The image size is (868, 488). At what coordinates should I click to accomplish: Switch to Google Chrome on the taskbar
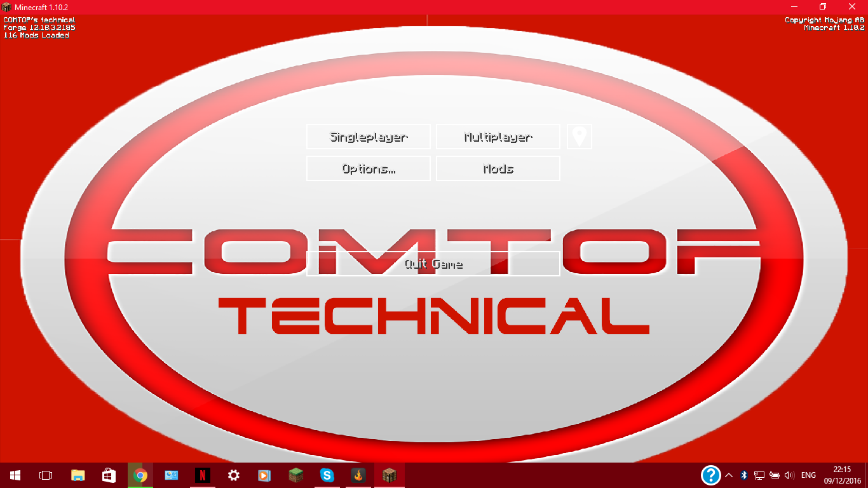coord(140,475)
